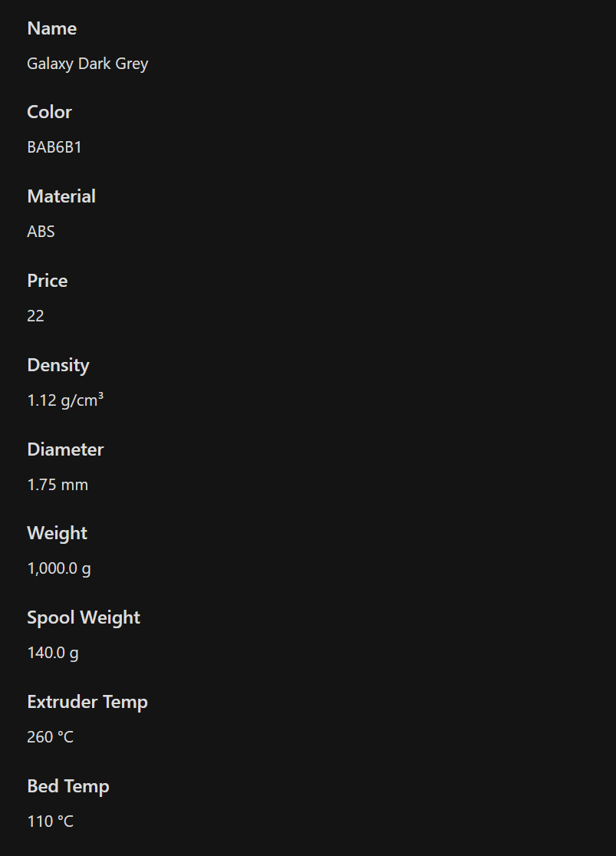The height and width of the screenshot is (856, 616).
Task: Select the Galaxy Dark Grey name value
Action: 87,64
